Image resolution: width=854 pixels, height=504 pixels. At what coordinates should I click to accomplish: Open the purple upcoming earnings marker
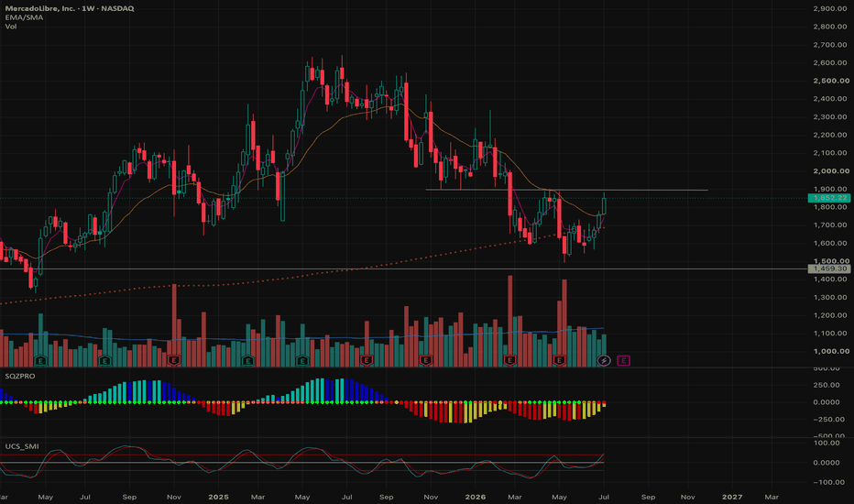(624, 360)
